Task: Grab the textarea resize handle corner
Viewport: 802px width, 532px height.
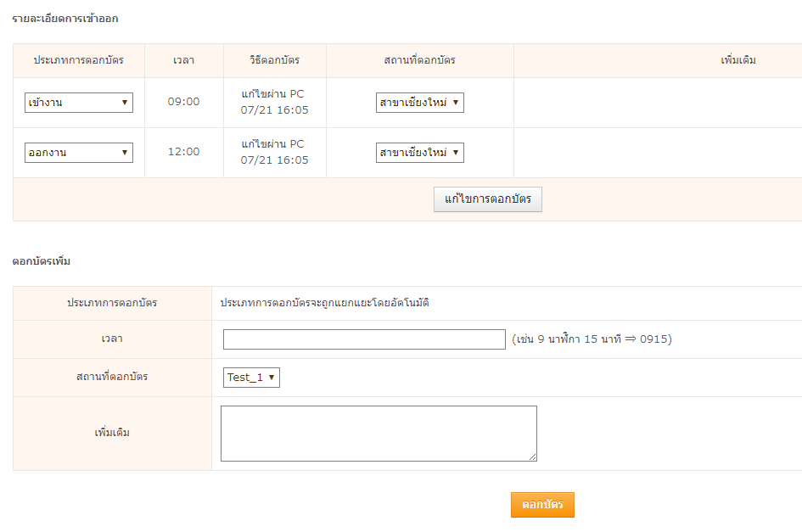Action: [x=533, y=457]
